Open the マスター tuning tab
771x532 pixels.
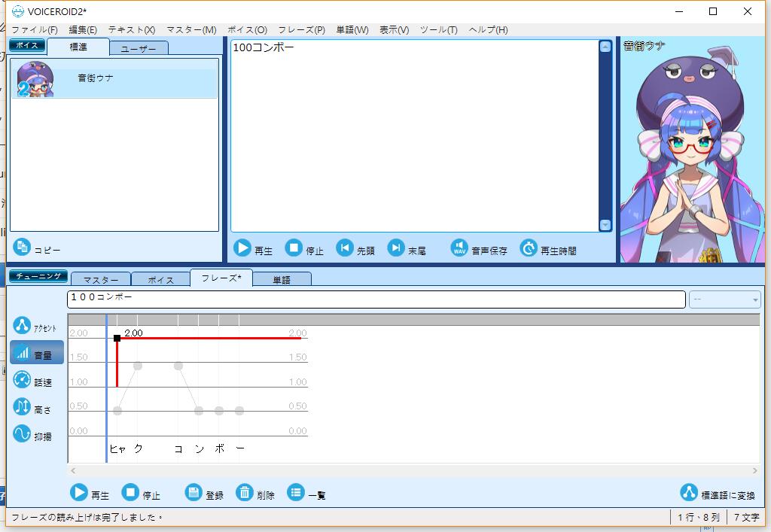point(101,279)
